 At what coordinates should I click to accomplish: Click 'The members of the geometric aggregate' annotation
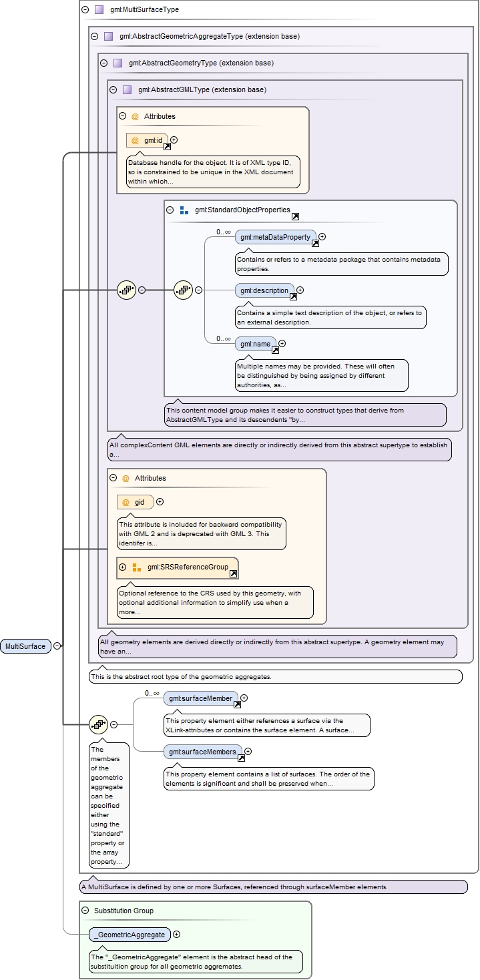tap(109, 805)
